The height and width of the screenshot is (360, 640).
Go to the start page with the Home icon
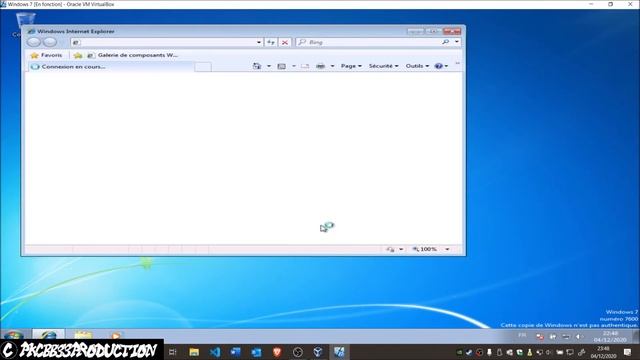pyautogui.click(x=257, y=66)
